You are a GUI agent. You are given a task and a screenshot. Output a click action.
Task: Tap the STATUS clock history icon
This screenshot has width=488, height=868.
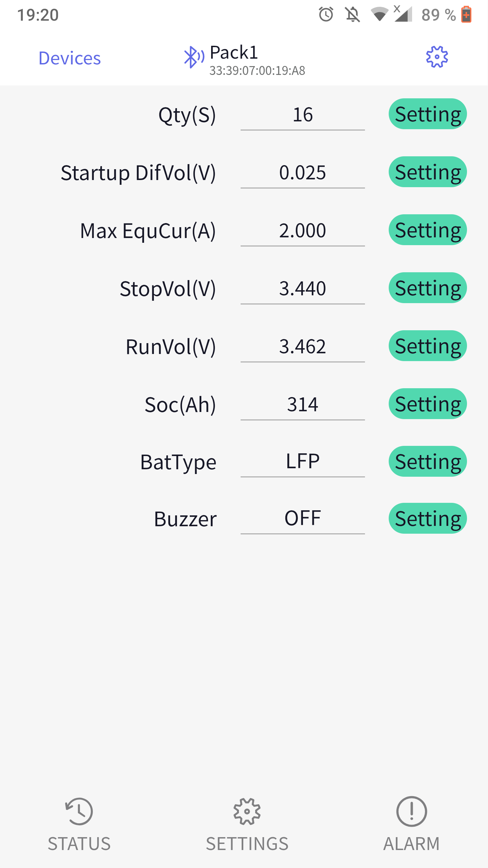pos(79,811)
